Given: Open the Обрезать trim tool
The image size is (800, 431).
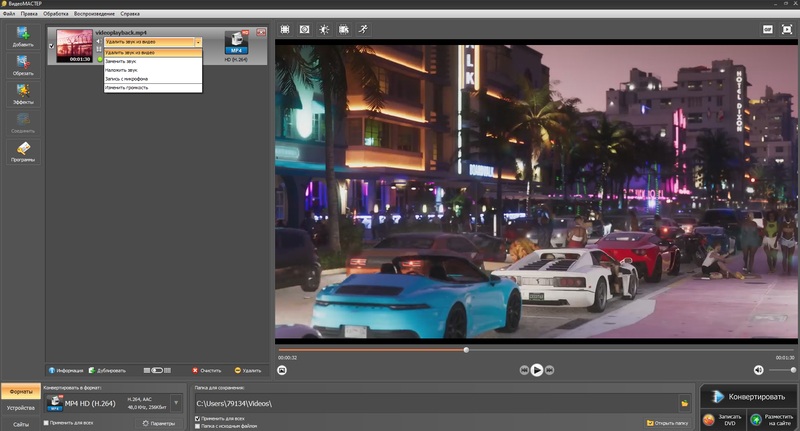Looking at the screenshot, I should 23,65.
